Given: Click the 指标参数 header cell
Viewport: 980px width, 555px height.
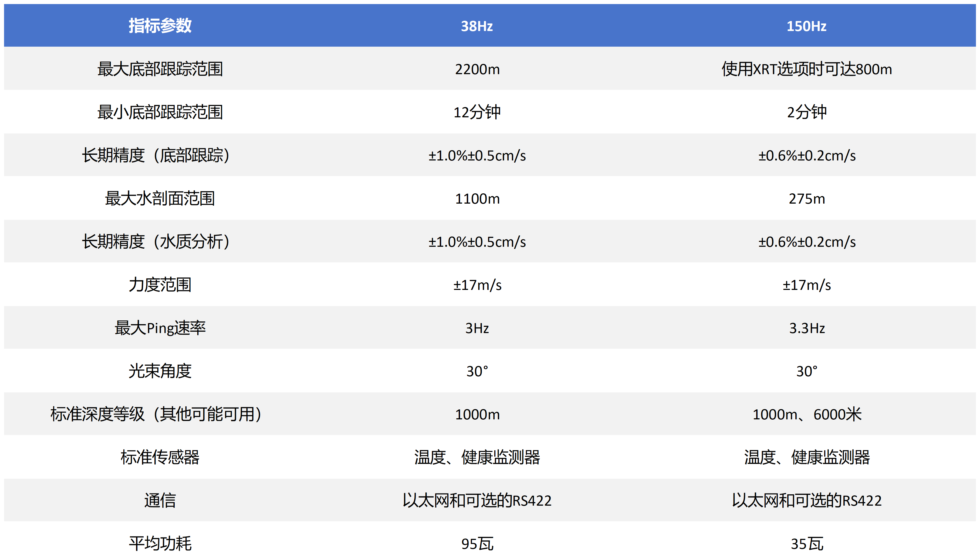Looking at the screenshot, I should pos(160,26).
